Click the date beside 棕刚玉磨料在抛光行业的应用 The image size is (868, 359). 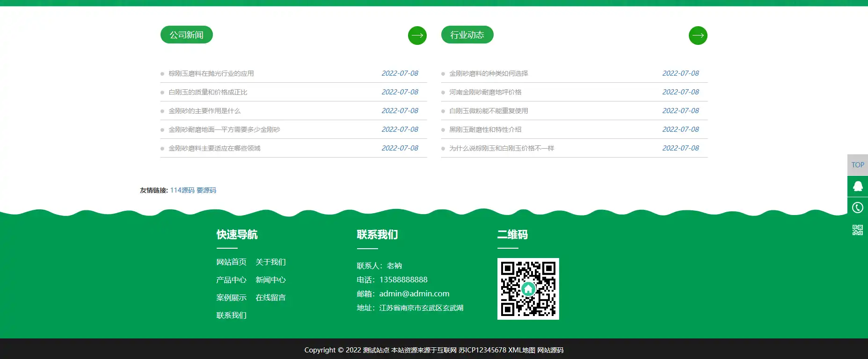pos(400,73)
